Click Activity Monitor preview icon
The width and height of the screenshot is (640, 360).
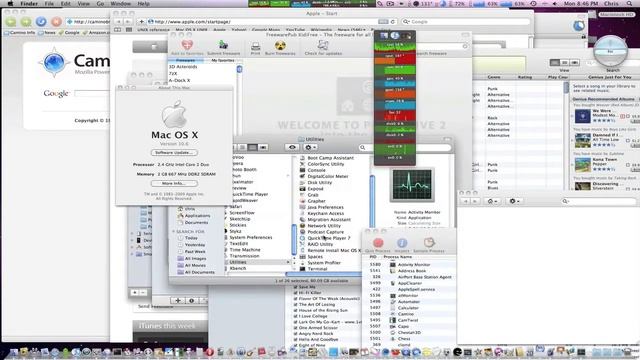[412, 185]
